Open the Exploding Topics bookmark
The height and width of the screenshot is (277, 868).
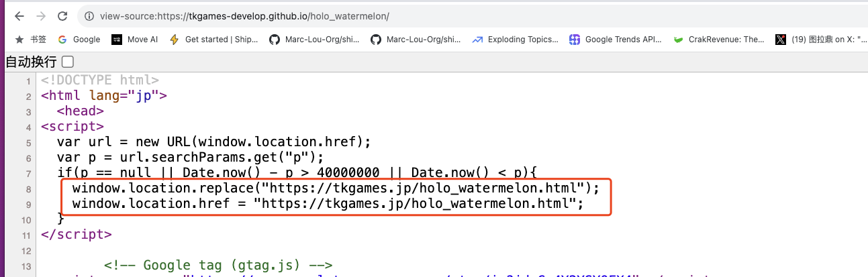(x=516, y=40)
